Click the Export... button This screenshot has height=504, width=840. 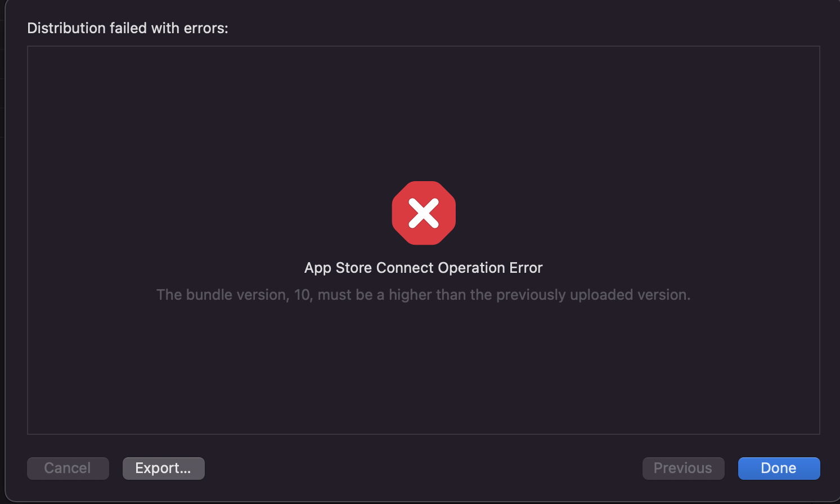tap(163, 468)
